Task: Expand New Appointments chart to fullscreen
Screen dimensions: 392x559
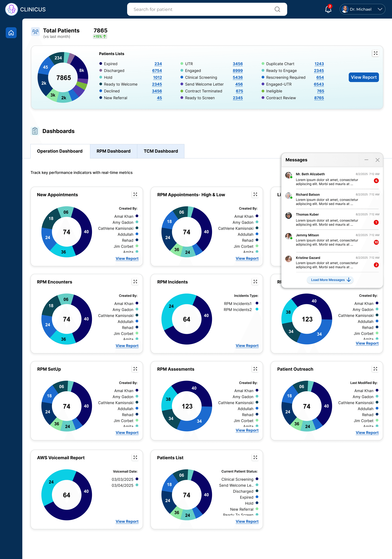Action: [x=135, y=194]
